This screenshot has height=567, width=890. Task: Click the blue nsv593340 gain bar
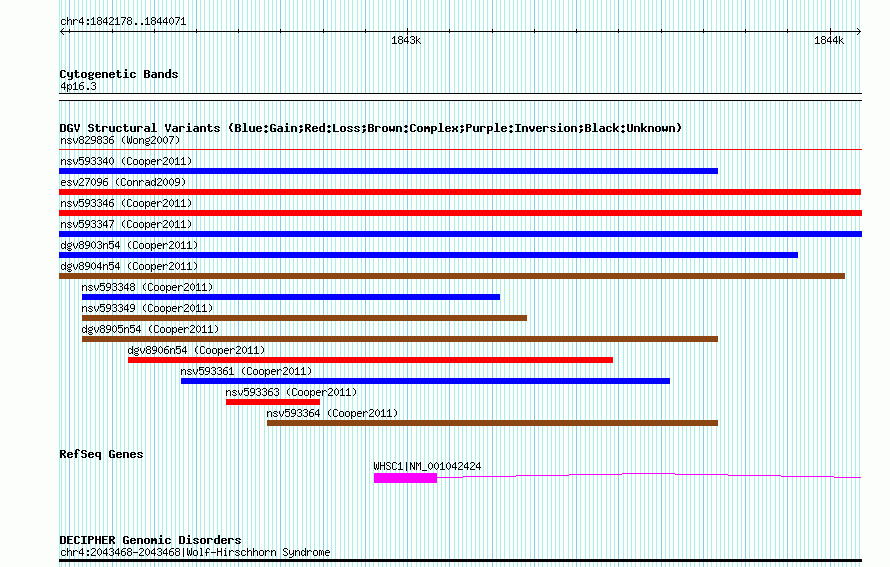(388, 171)
